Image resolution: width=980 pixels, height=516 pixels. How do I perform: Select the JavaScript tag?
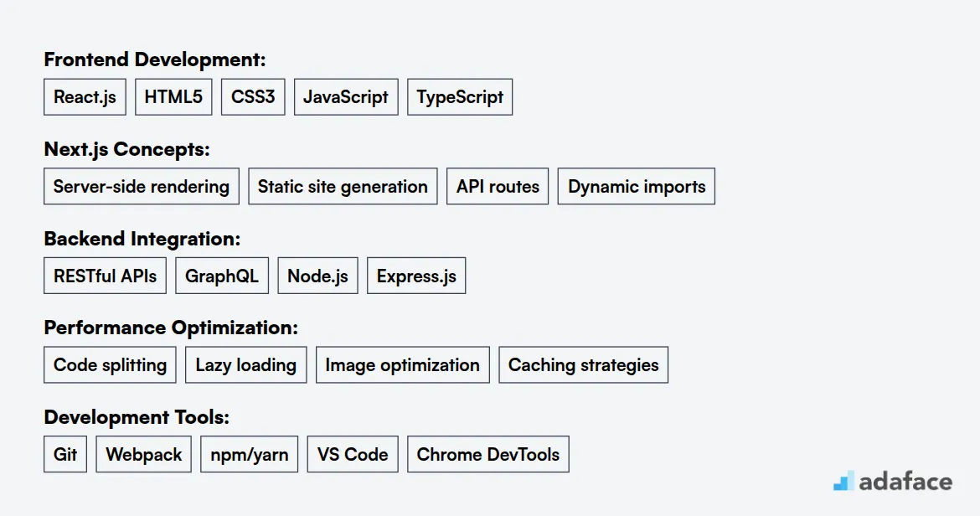click(x=346, y=97)
